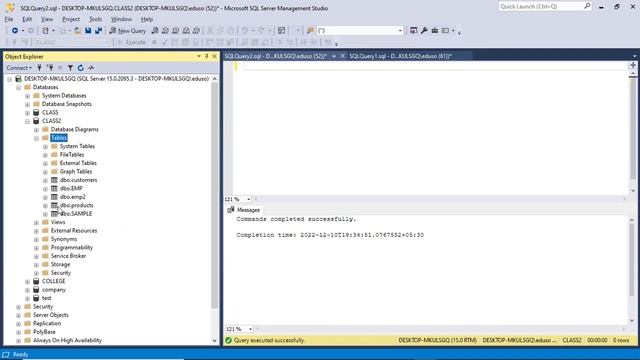Click in the SQL query editor area
Viewport: 640px width, 360px height.
[x=431, y=129]
